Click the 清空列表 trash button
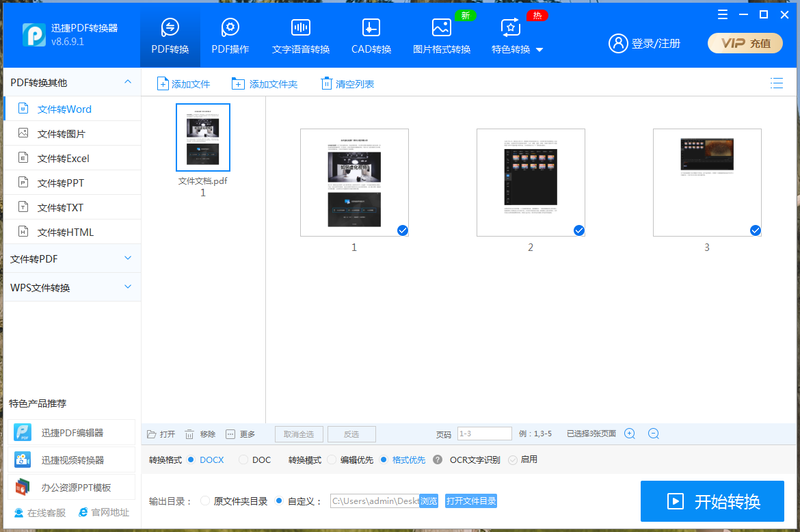 pyautogui.click(x=347, y=83)
